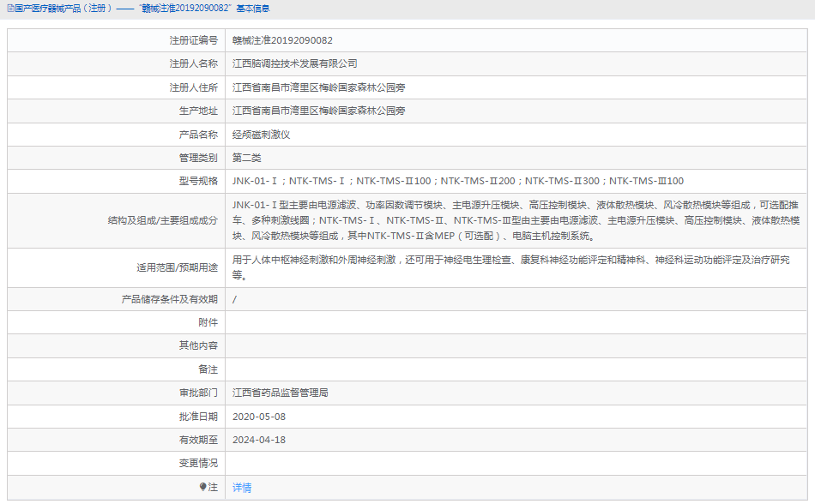Select product name 经颅磁刺激仪
Image resolution: width=815 pixels, height=504 pixels.
pyautogui.click(x=261, y=135)
